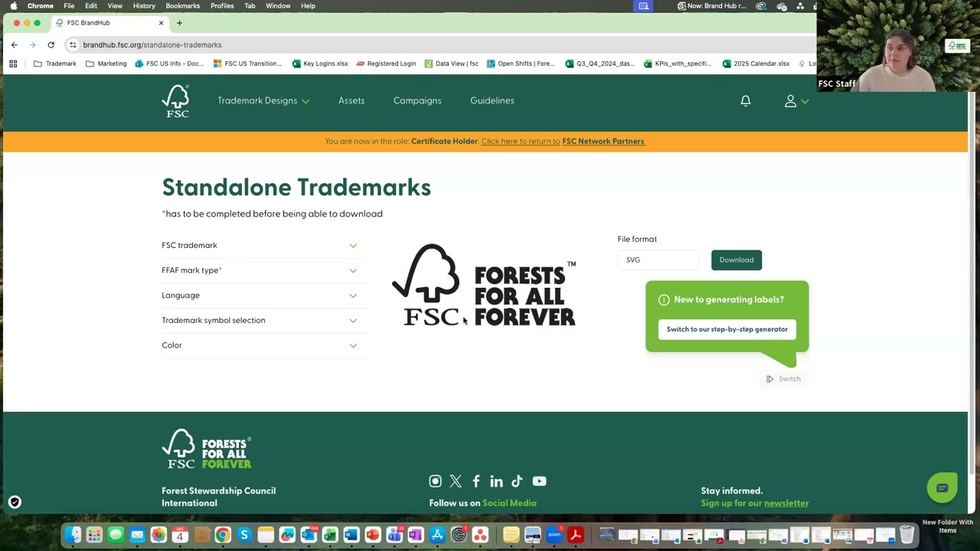The image size is (980, 551).
Task: Click the Forests For All Forever logo preview
Action: (484, 285)
